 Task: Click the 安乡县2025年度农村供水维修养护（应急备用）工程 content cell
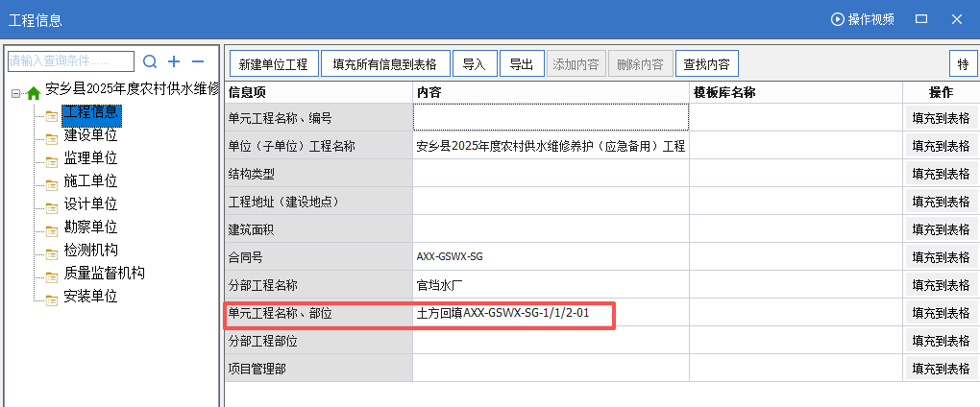[x=551, y=147]
